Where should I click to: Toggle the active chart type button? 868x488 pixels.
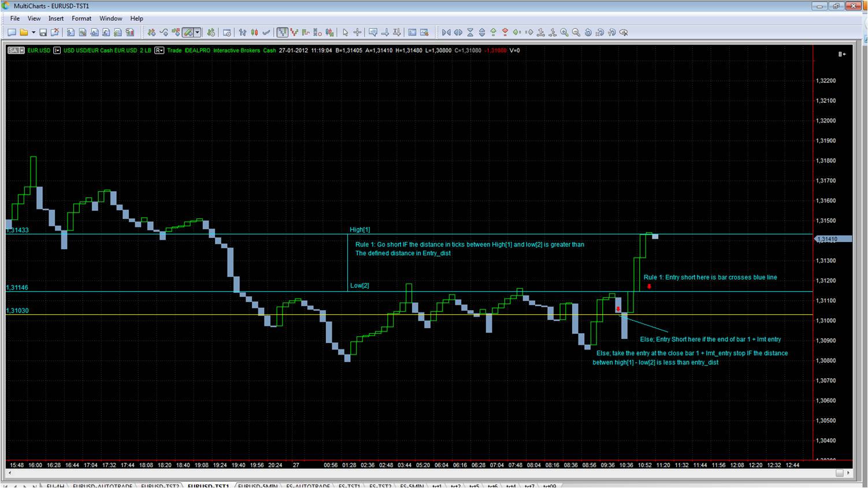[282, 32]
